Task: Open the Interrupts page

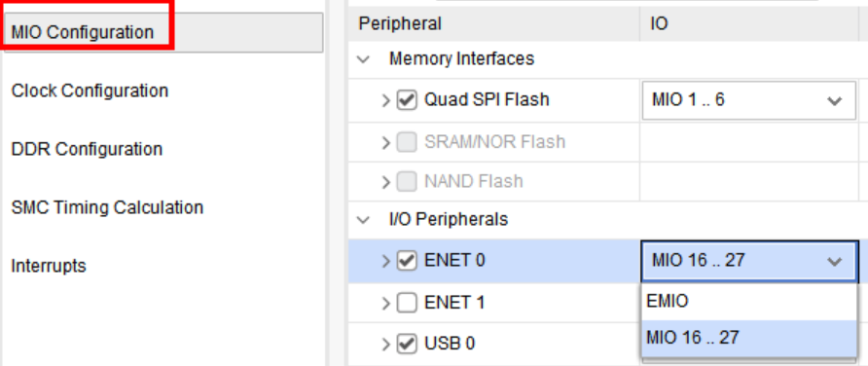Action: coord(49,266)
